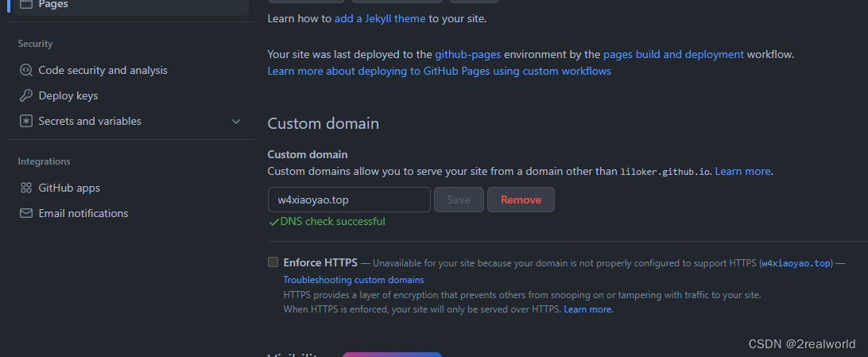868x357 pixels.
Task: Click the Code security and analysis icon
Action: click(25, 70)
